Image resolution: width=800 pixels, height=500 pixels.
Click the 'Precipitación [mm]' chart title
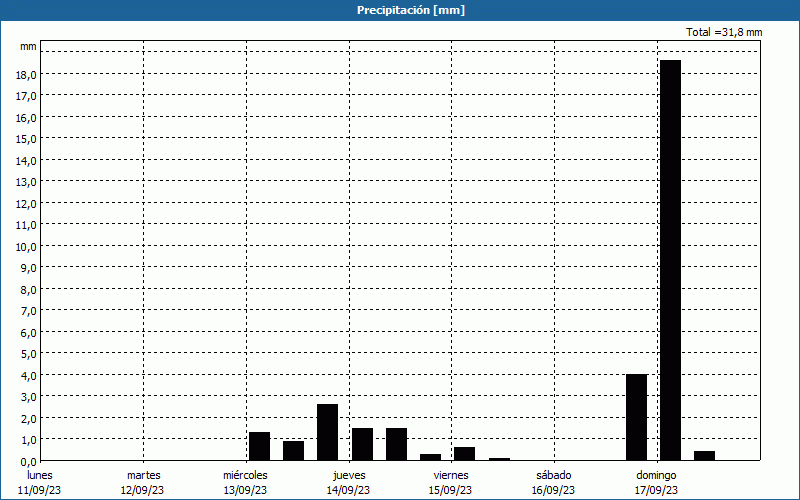pos(411,10)
